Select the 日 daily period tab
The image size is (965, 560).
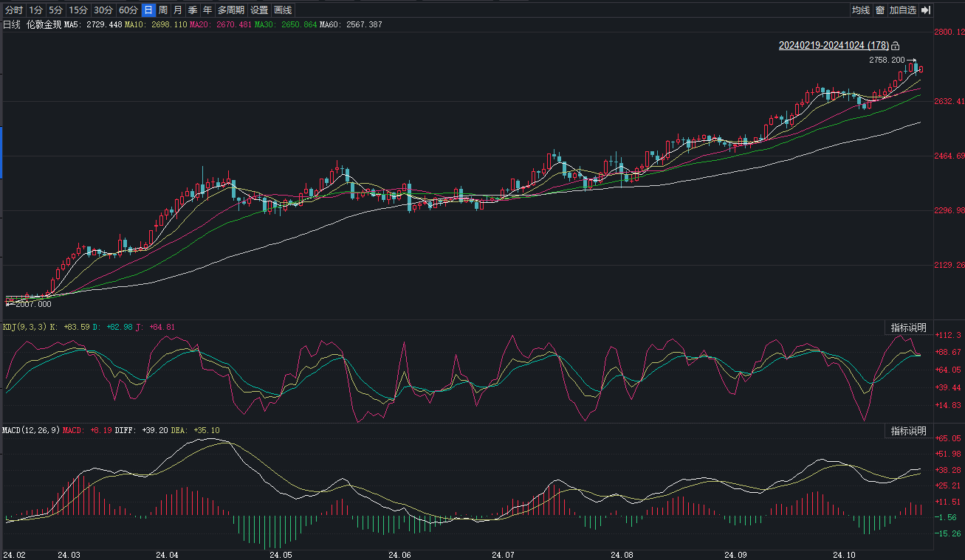coord(148,10)
